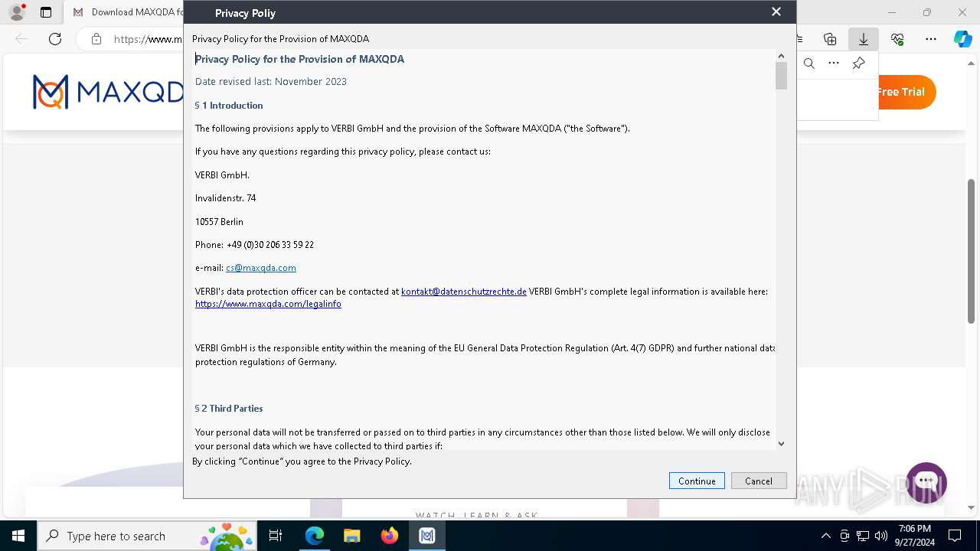Click the policy scrollbar up arrow
Image resolution: width=980 pixels, height=551 pixels.
click(x=781, y=56)
